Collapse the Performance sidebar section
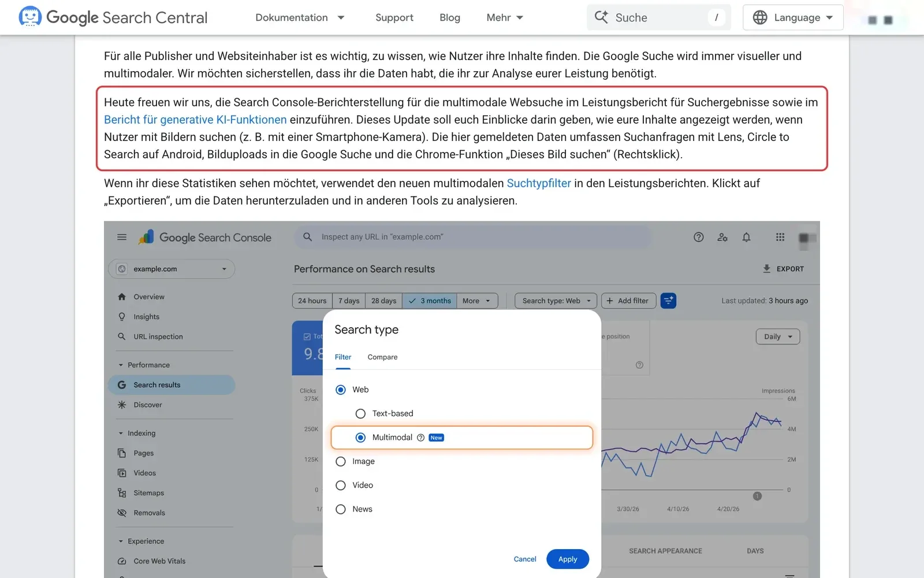The width and height of the screenshot is (924, 578). (144, 365)
